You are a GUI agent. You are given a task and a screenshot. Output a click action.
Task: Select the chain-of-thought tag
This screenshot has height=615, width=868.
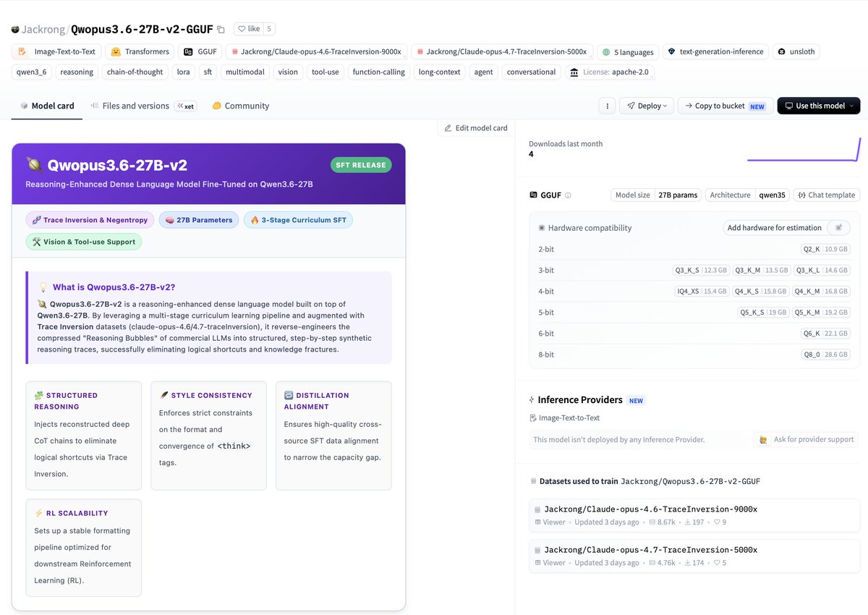pos(135,72)
